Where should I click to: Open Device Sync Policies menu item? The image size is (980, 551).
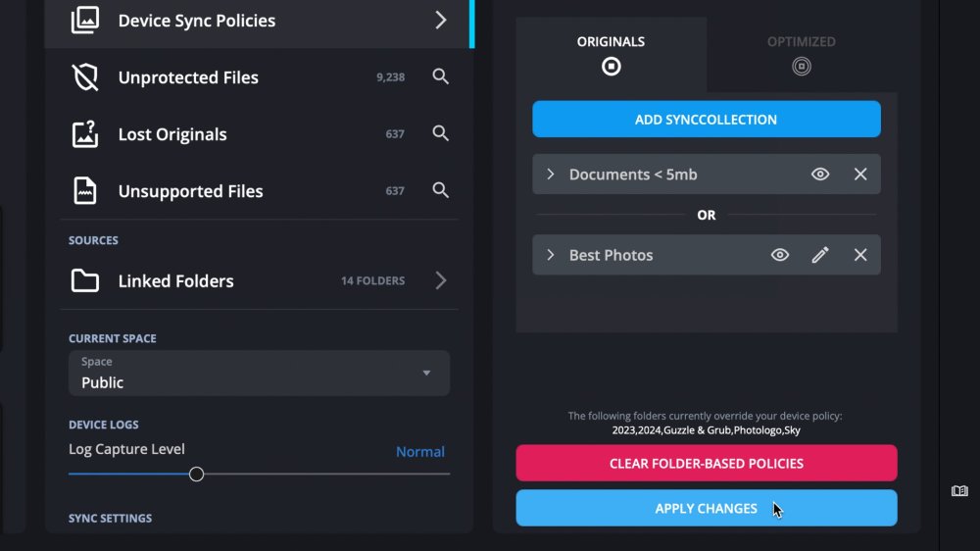(259, 21)
